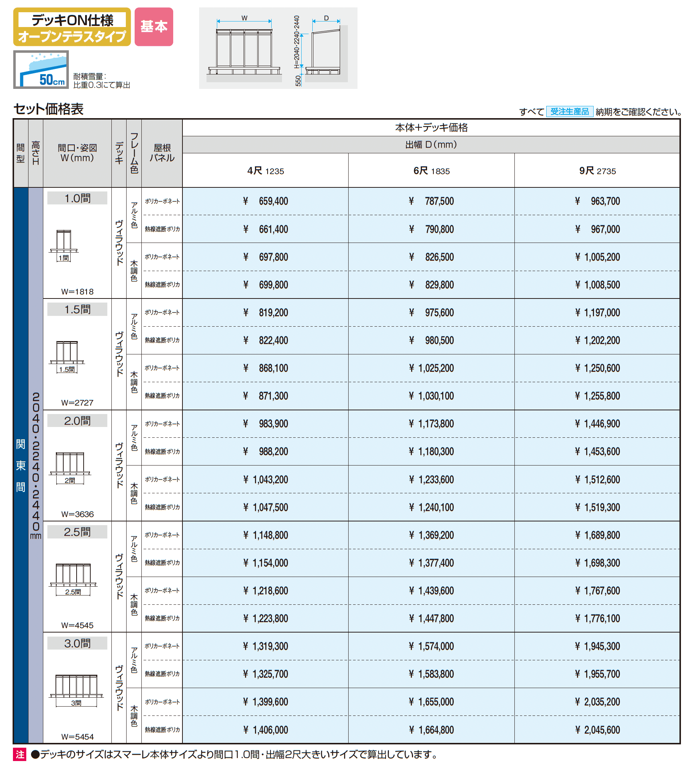Select the pink 基本 badge

point(154,27)
